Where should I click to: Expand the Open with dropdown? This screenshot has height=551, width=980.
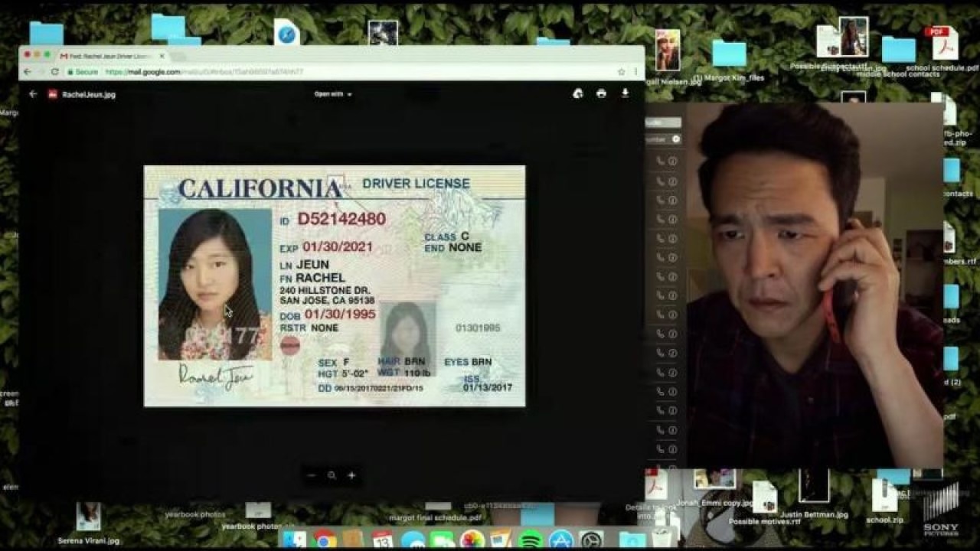333,94
